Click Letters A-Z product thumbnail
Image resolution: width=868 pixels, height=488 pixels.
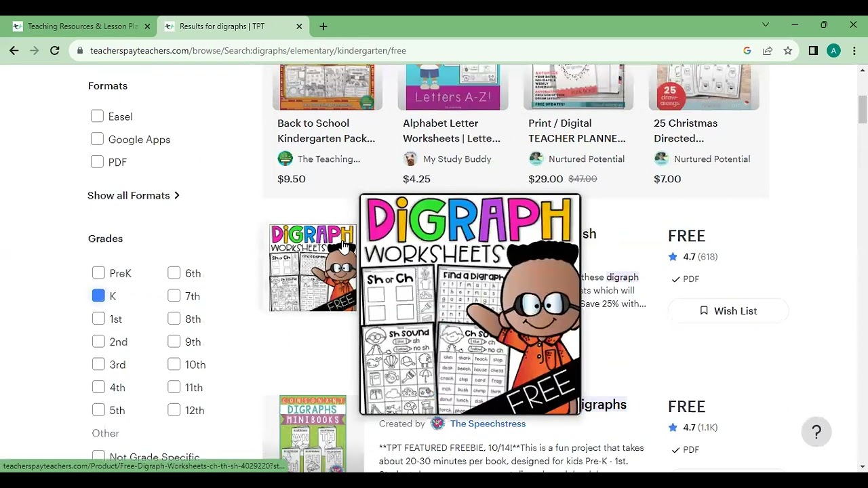(x=452, y=87)
